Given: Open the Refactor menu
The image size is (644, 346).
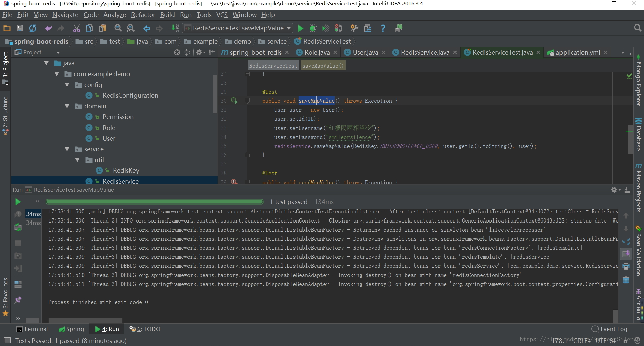Looking at the screenshot, I should pyautogui.click(x=143, y=15).
